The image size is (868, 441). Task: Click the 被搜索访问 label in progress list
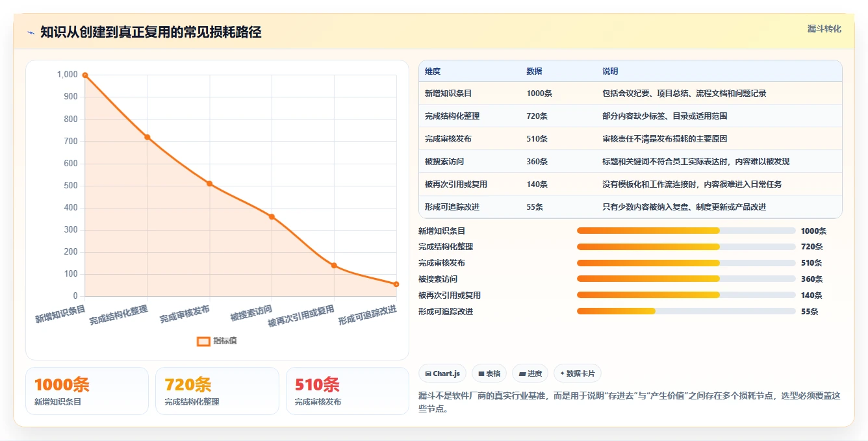(438, 279)
